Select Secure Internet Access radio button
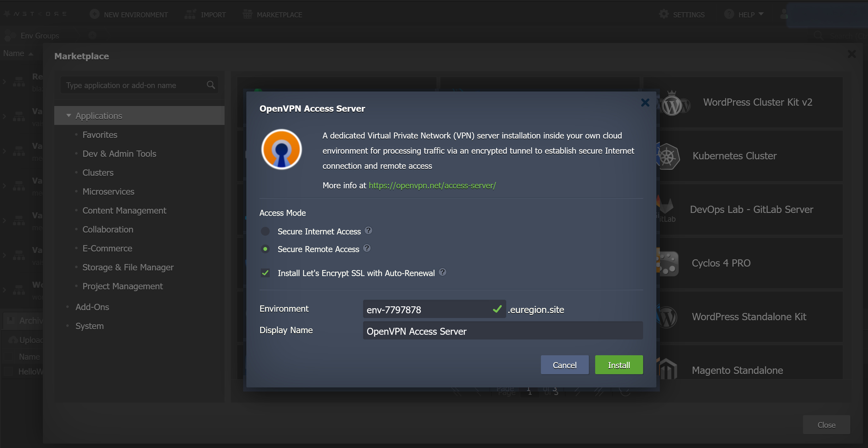The width and height of the screenshot is (868, 448). tap(265, 231)
